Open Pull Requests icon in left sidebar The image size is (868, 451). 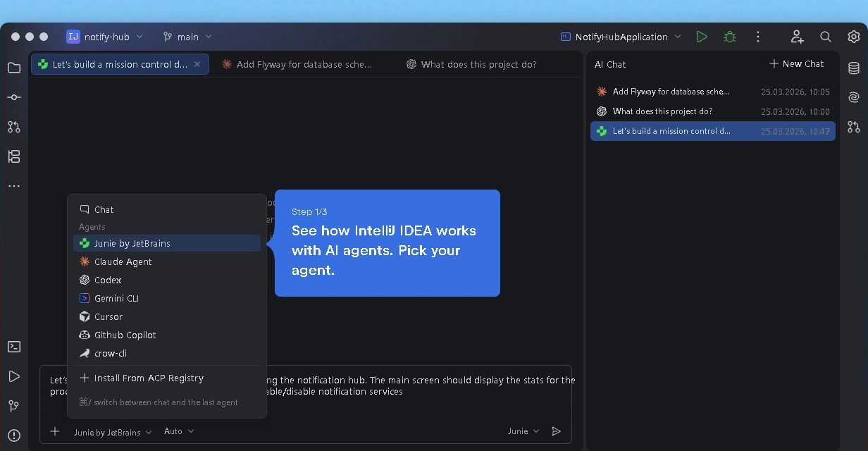click(14, 127)
